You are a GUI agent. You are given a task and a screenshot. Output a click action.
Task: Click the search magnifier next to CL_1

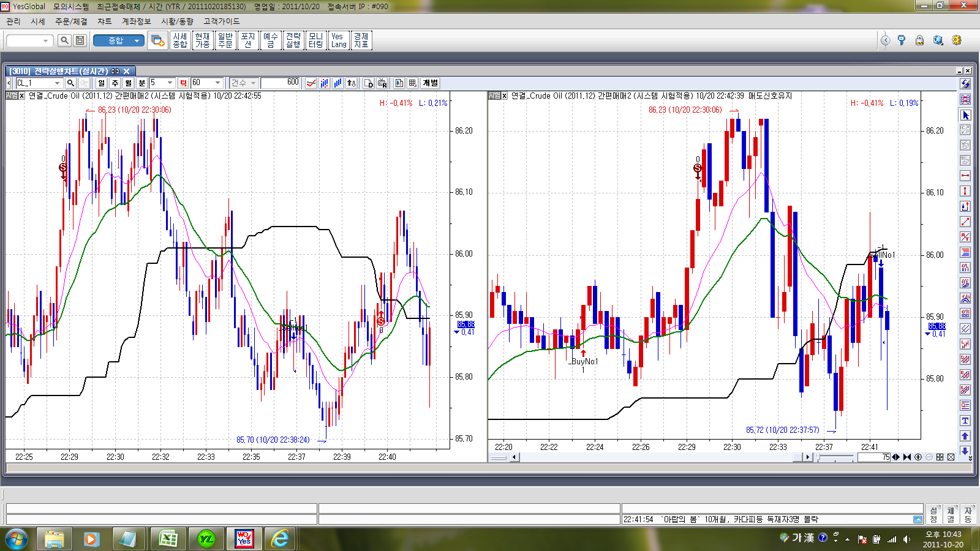[x=70, y=83]
